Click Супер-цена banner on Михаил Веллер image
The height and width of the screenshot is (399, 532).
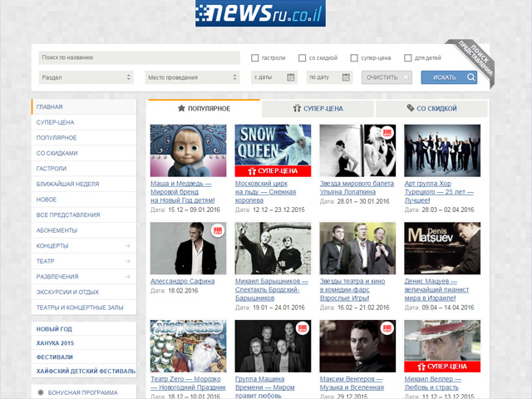442,367
